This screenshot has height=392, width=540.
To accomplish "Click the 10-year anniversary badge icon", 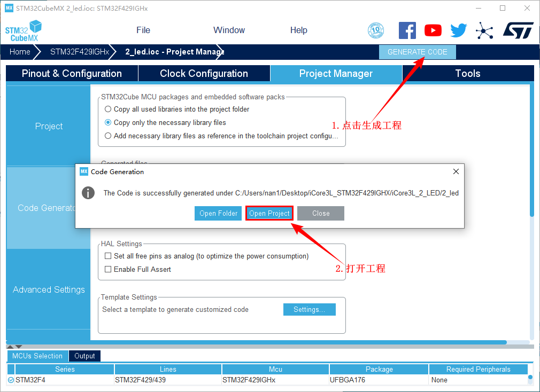I will [376, 30].
